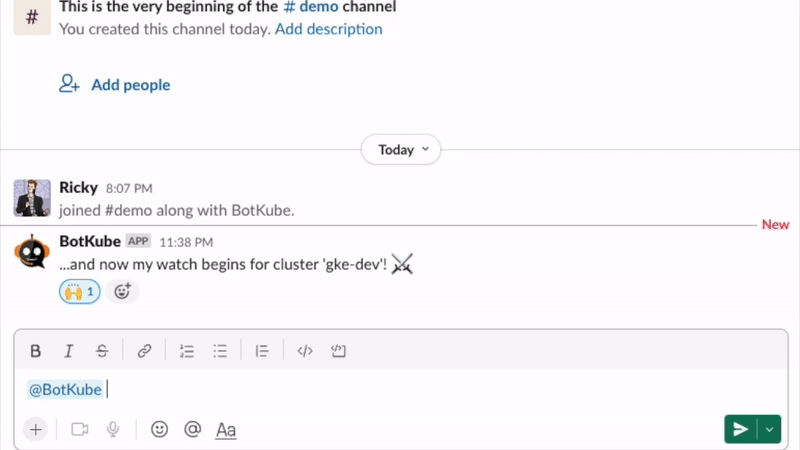Insert a link in message

point(144,351)
